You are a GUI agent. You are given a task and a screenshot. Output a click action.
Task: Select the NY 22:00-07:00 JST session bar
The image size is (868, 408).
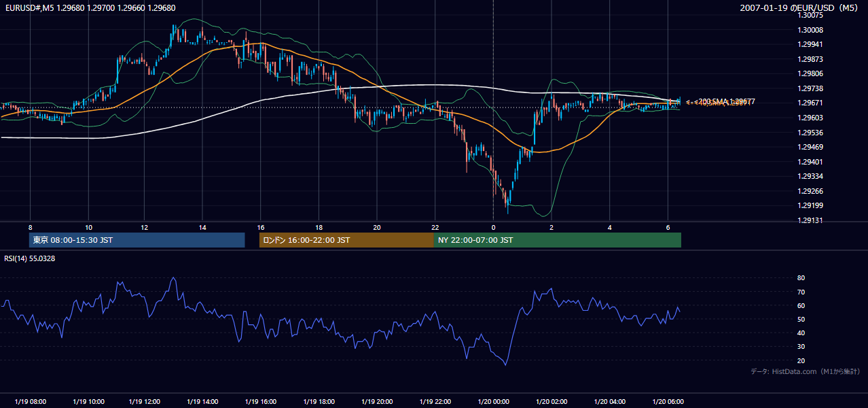[558, 240]
